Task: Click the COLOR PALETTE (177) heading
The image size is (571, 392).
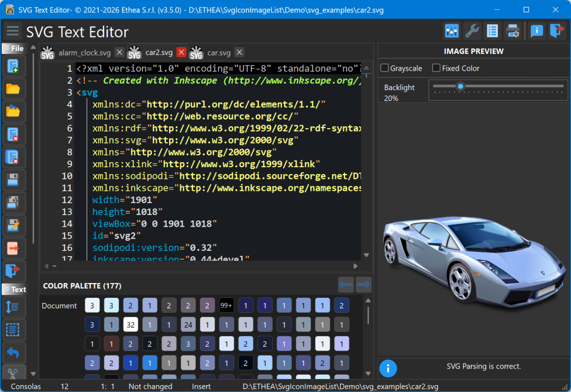Action: [82, 285]
